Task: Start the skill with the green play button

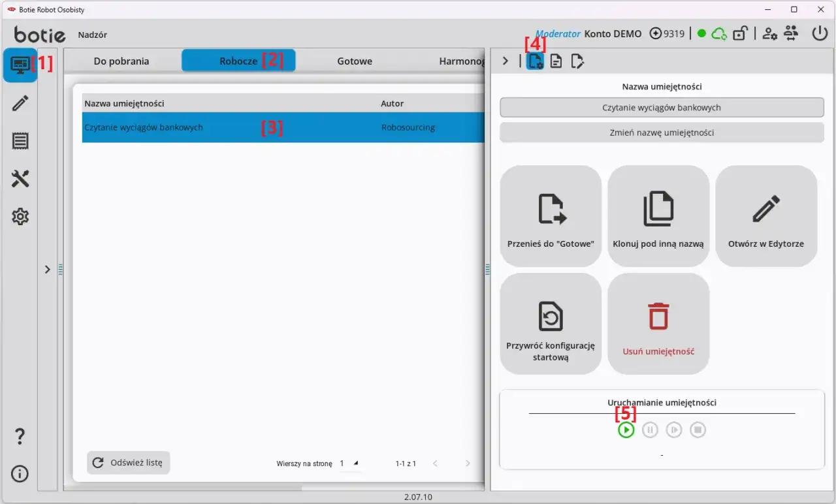Action: coord(626,430)
